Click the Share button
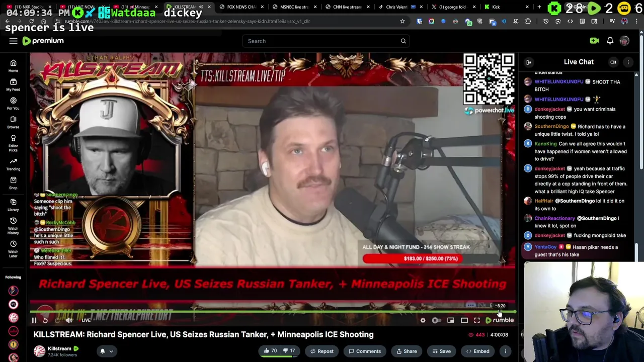The width and height of the screenshot is (644, 362). coord(406,351)
